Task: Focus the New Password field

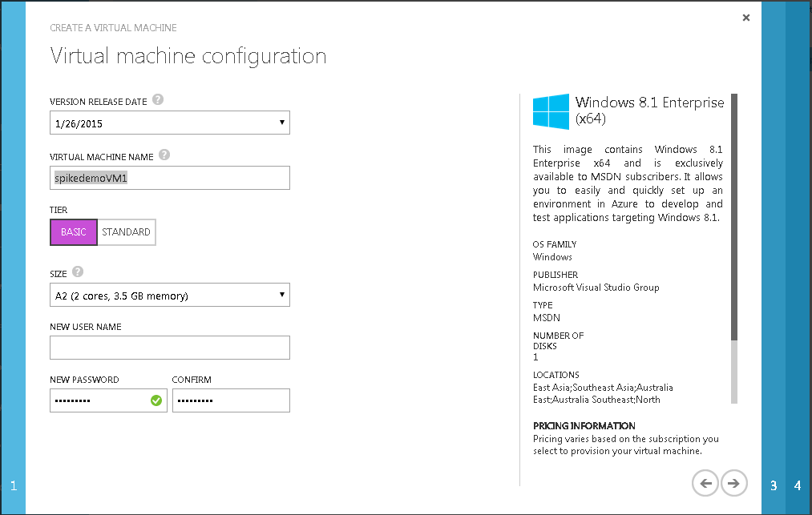Action: [x=108, y=400]
